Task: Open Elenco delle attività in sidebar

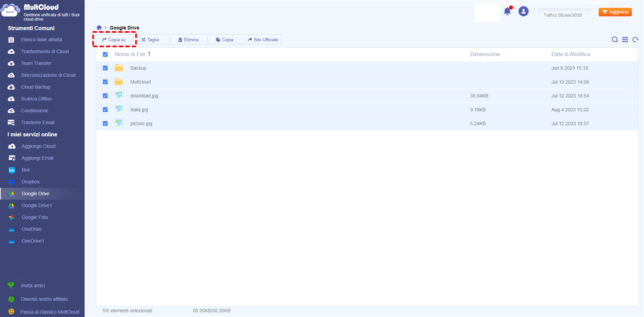Action: click(x=42, y=40)
